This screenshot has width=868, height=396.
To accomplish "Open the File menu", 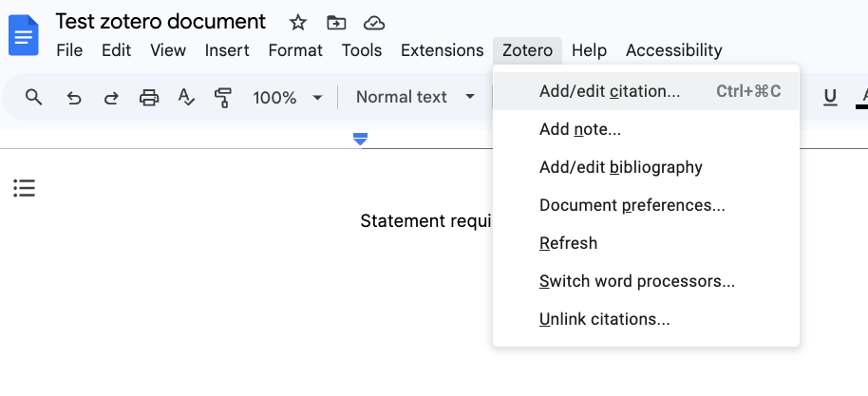I will 69,50.
